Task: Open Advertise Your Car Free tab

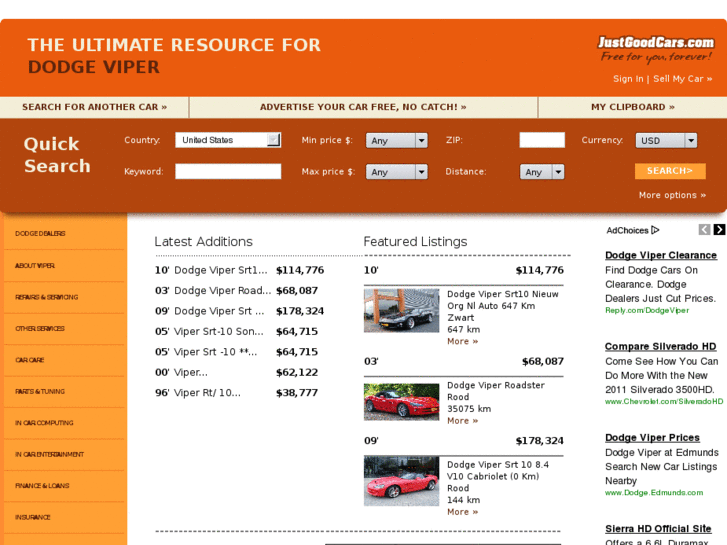Action: point(363,107)
